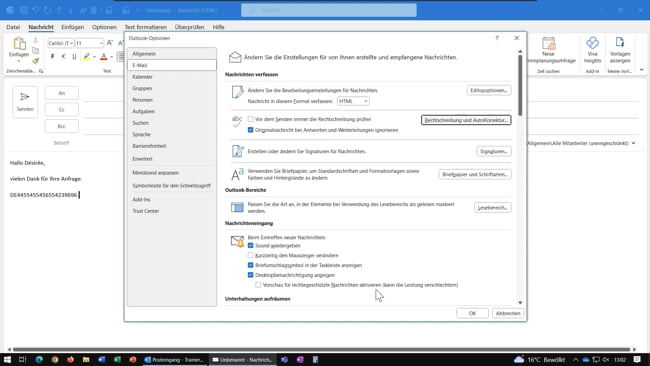Open the font size 11 dropdown
This screenshot has width=650, height=366.
tap(101, 43)
